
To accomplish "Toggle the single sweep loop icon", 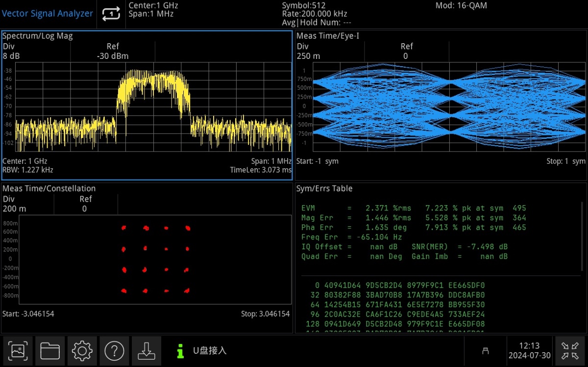I will click(x=111, y=14).
